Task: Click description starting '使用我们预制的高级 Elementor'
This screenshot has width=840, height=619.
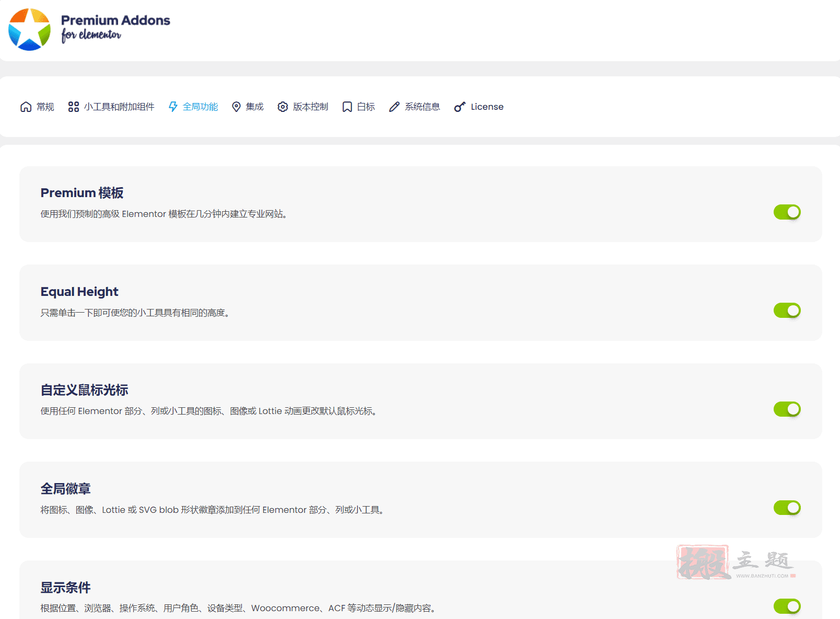Action: point(164,214)
